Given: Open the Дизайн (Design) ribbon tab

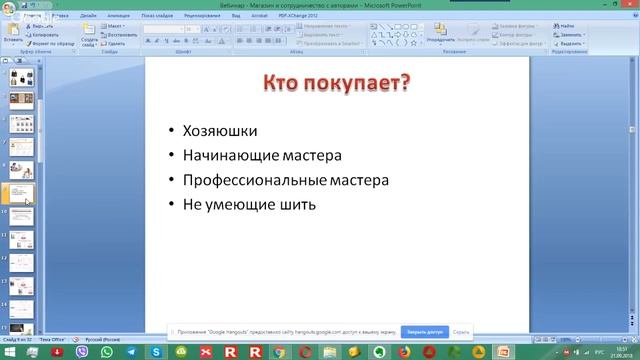Looking at the screenshot, I should click(88, 16).
